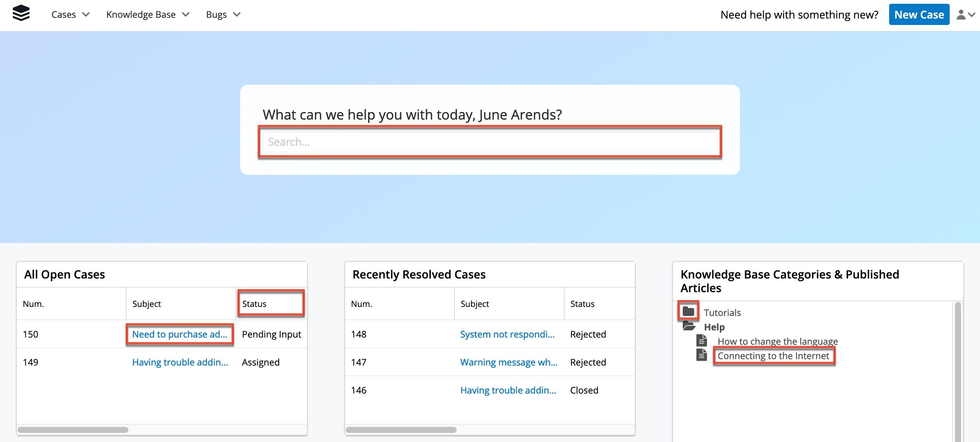Open 'Connecting to the Internet' article
The image size is (980, 442).
(773, 356)
